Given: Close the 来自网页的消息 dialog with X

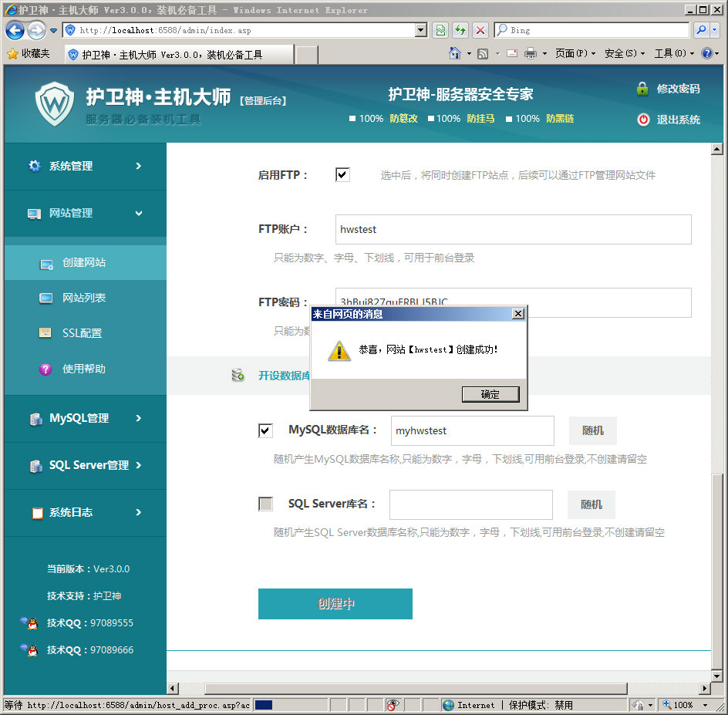Looking at the screenshot, I should [x=518, y=314].
